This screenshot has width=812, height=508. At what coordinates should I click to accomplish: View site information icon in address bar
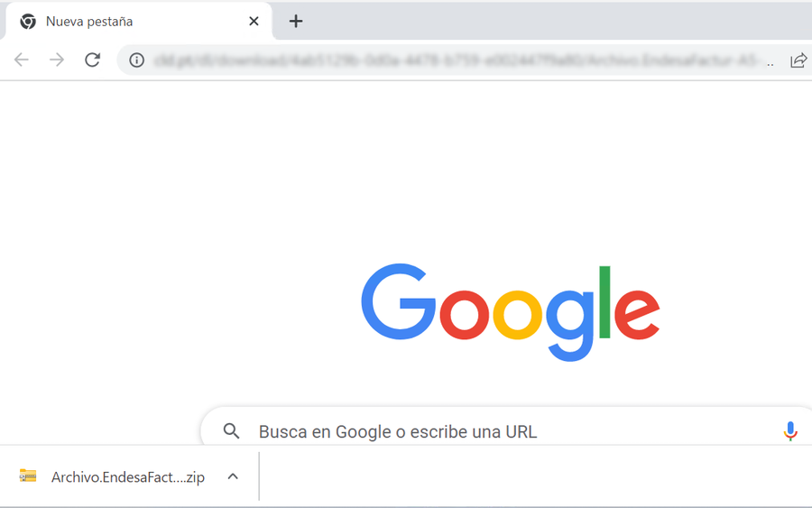point(137,60)
